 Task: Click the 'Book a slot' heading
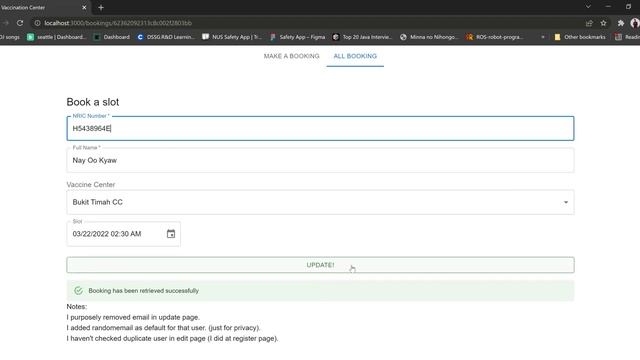tap(93, 102)
